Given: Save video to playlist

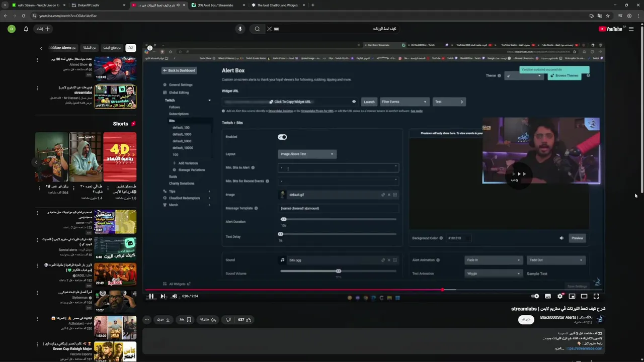Looking at the screenshot, I should pos(185,319).
